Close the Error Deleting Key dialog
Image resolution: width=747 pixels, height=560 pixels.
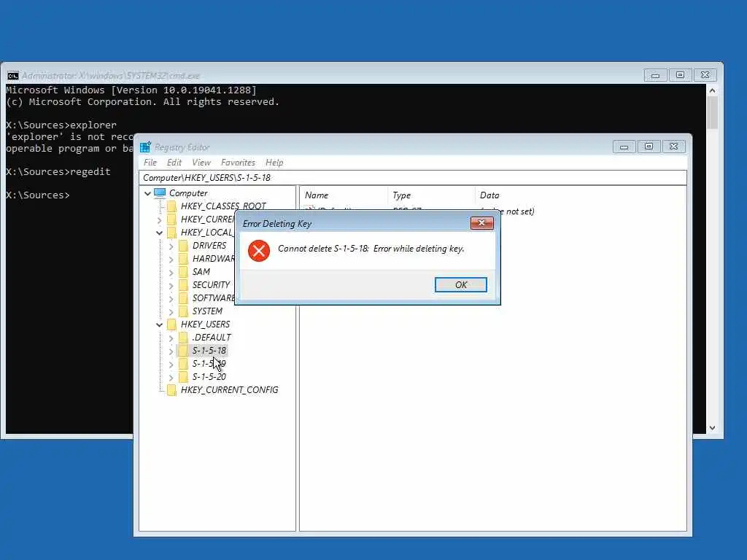(481, 223)
